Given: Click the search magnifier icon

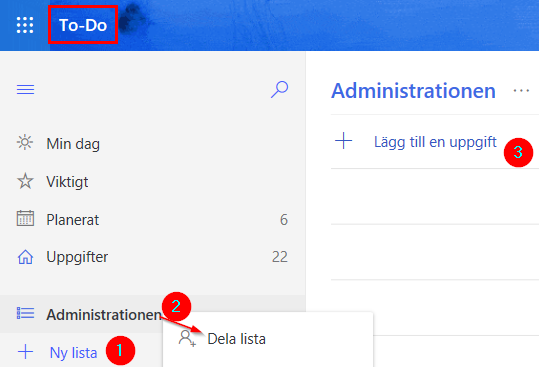Looking at the screenshot, I should (279, 90).
